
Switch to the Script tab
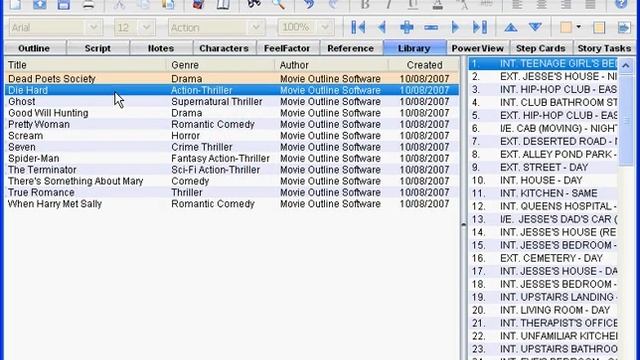98,48
